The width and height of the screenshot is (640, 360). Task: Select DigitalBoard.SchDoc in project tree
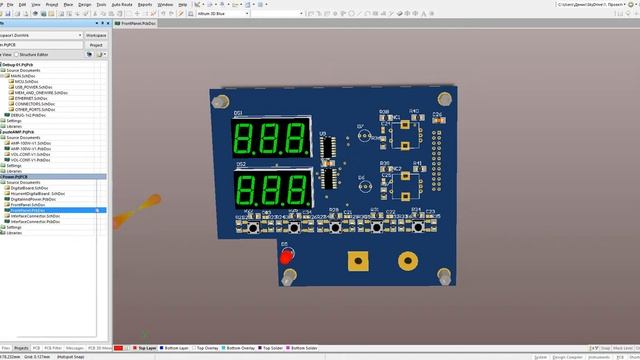pos(29,188)
